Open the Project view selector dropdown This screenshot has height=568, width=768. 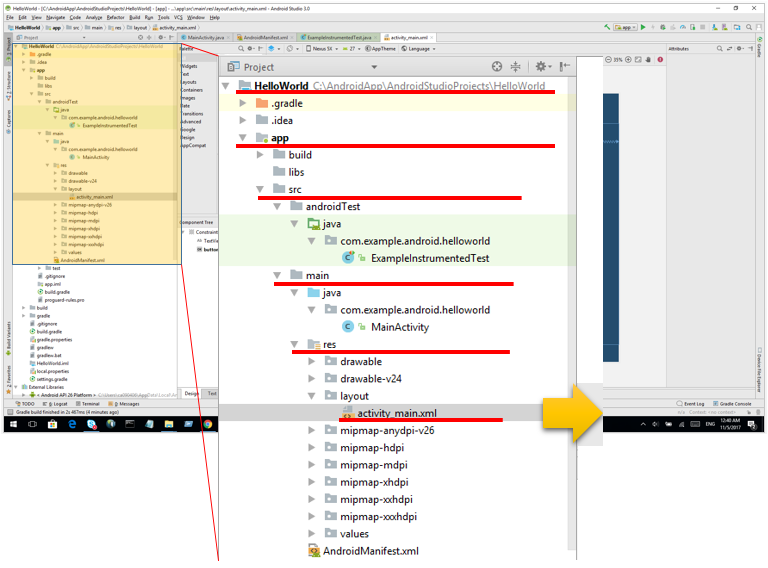[51, 37]
